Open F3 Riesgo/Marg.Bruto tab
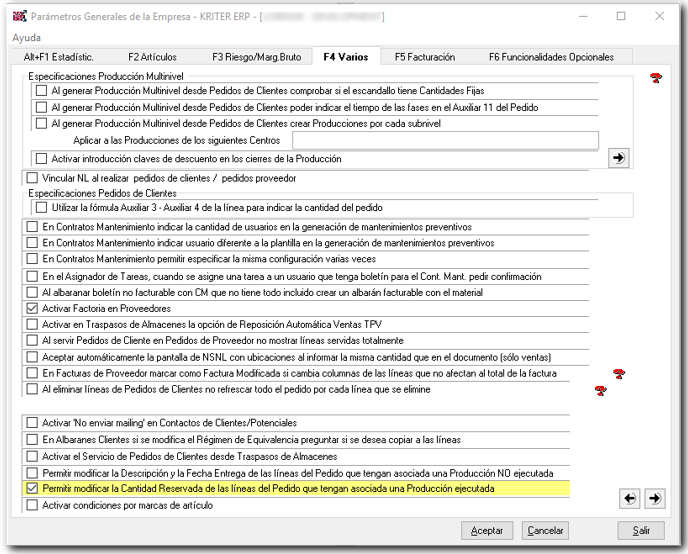The image size is (688, 554). tap(257, 57)
